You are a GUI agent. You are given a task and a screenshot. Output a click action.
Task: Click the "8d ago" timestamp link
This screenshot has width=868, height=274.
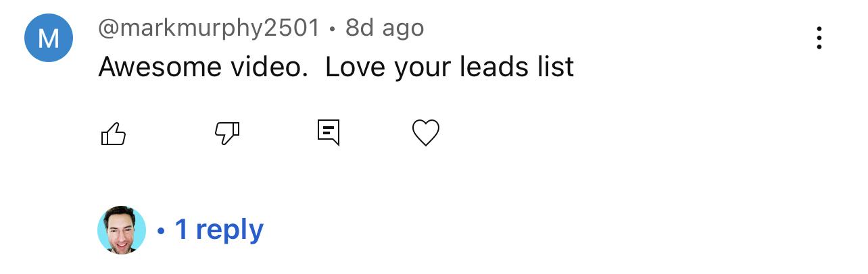(385, 28)
